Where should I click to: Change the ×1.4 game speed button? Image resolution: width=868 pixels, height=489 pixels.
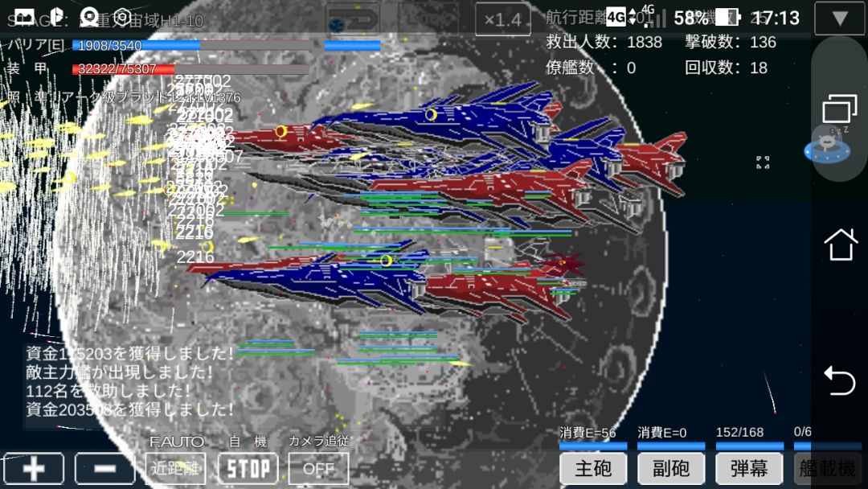point(502,20)
